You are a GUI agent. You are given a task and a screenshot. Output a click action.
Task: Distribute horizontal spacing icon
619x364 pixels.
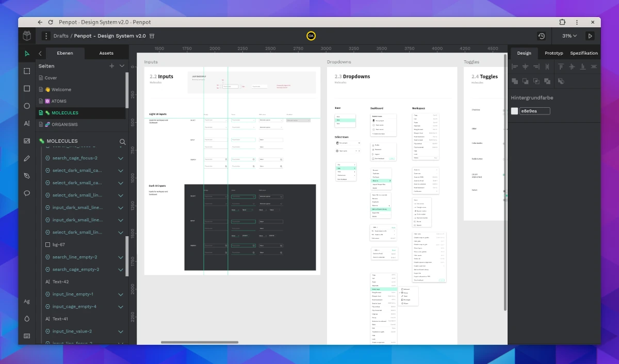pyautogui.click(x=547, y=67)
